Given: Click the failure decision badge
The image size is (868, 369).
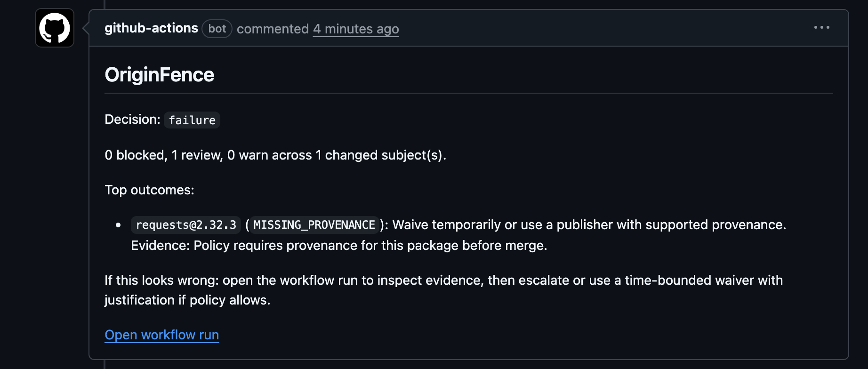Looking at the screenshot, I should coord(192,120).
